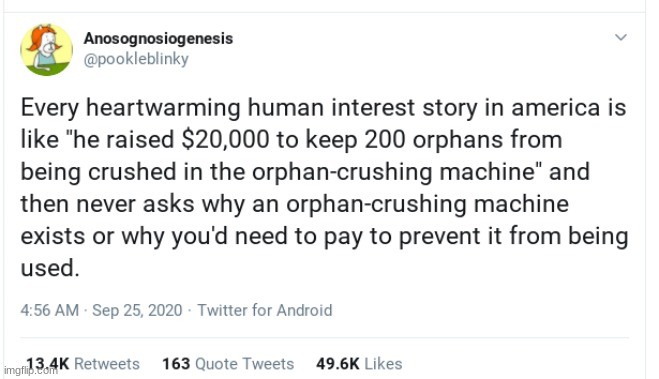Open the Anosognosiogenesis display name
This screenshot has width=659, height=379.
pos(158,38)
